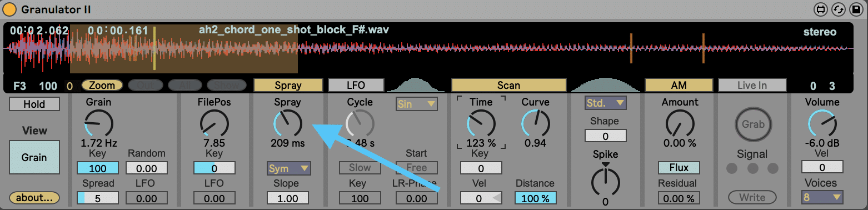
Task: Click the Slope value field
Action: click(288, 198)
